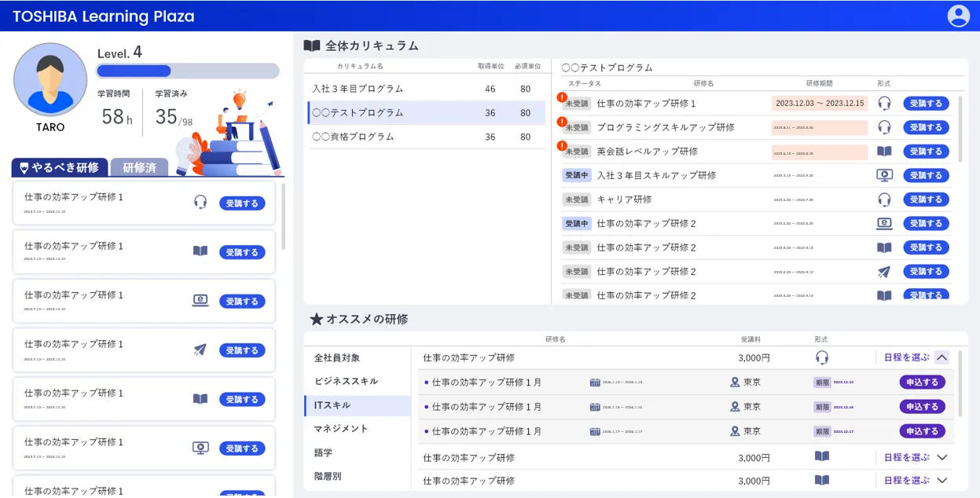Click 受講する for プログラミングスキルアップ研修
This screenshot has width=980, height=498.
926,127
